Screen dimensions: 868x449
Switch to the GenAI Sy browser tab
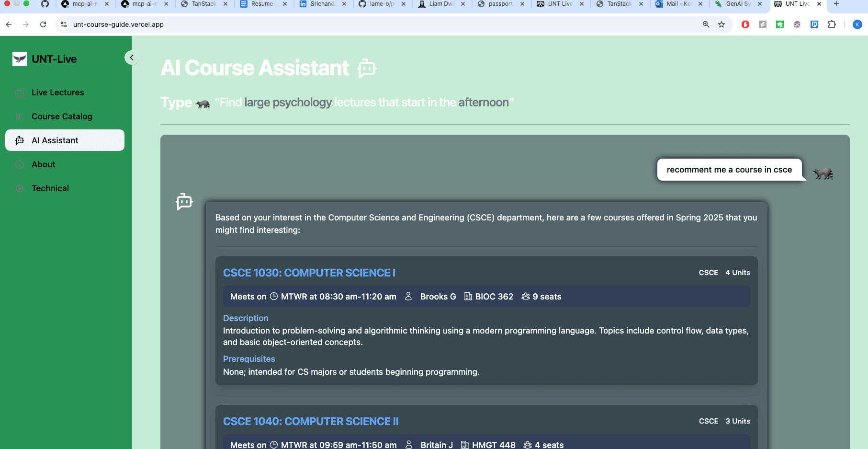pos(738,4)
